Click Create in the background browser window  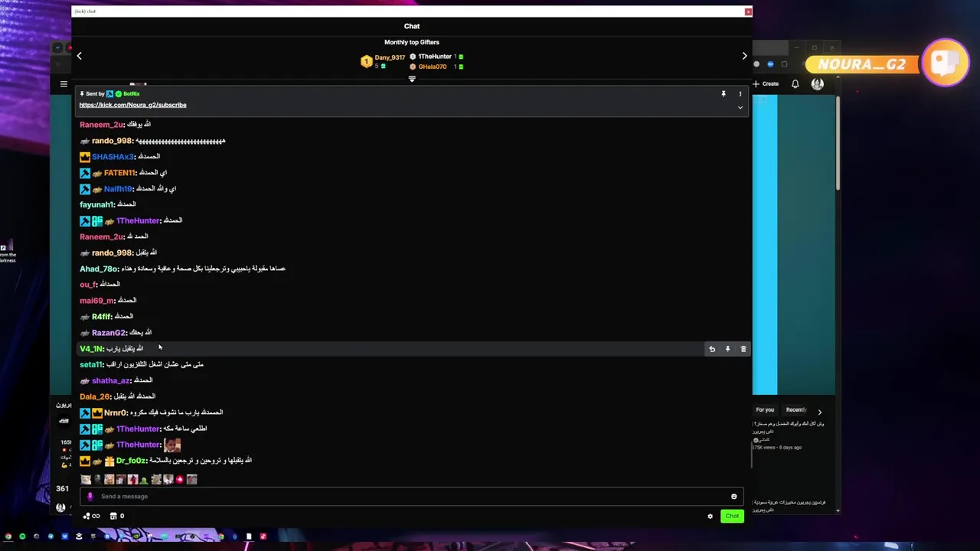point(766,84)
